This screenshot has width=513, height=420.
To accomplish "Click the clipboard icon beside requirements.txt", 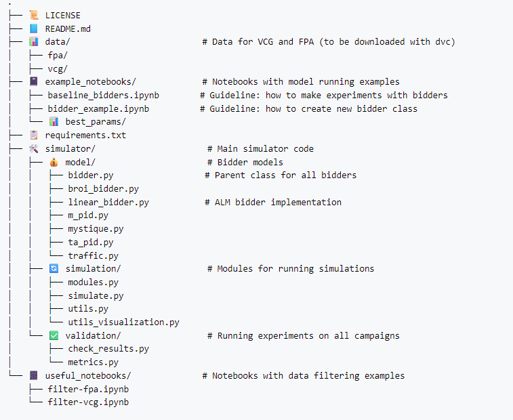I will pyautogui.click(x=33, y=135).
